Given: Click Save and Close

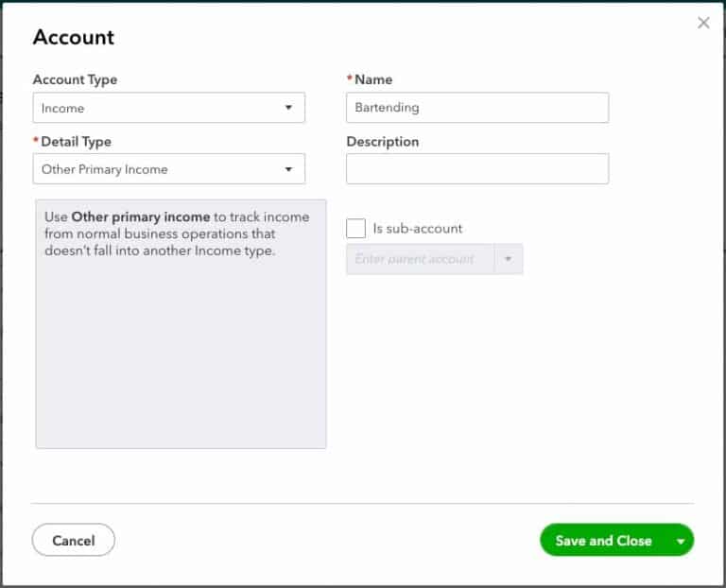Looking at the screenshot, I should [x=604, y=541].
